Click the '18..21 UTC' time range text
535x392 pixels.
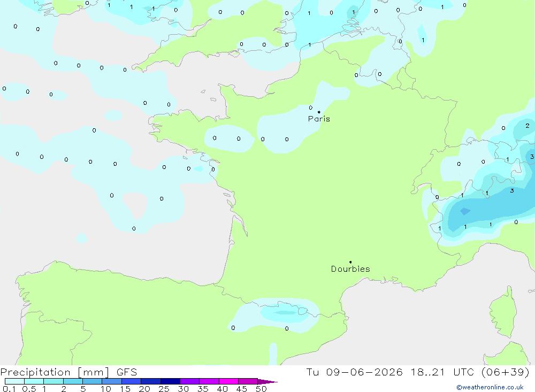point(443,372)
